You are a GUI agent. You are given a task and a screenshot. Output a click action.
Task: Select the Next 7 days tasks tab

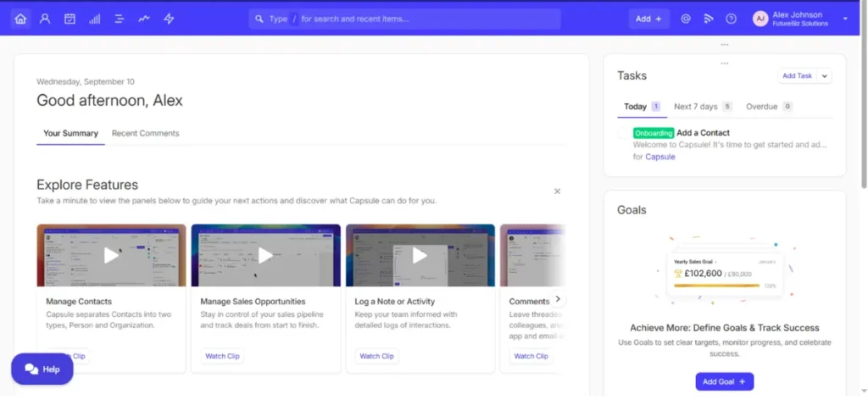coord(695,107)
